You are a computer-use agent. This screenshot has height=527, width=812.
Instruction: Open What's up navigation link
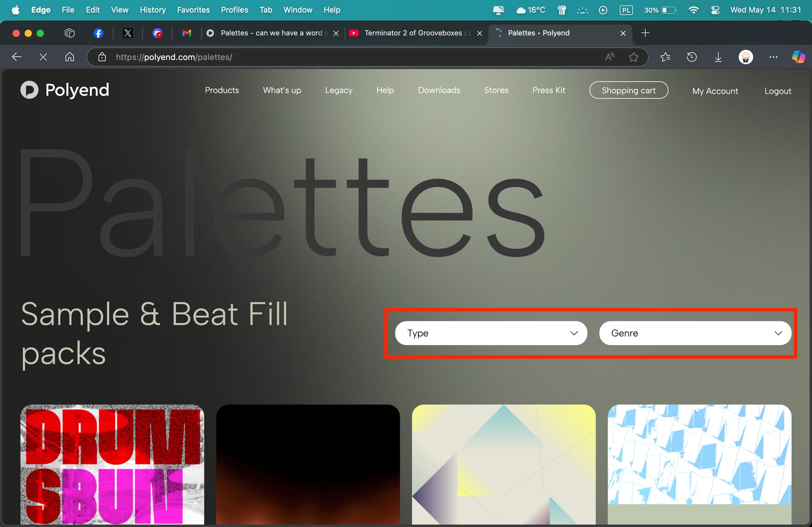click(282, 90)
